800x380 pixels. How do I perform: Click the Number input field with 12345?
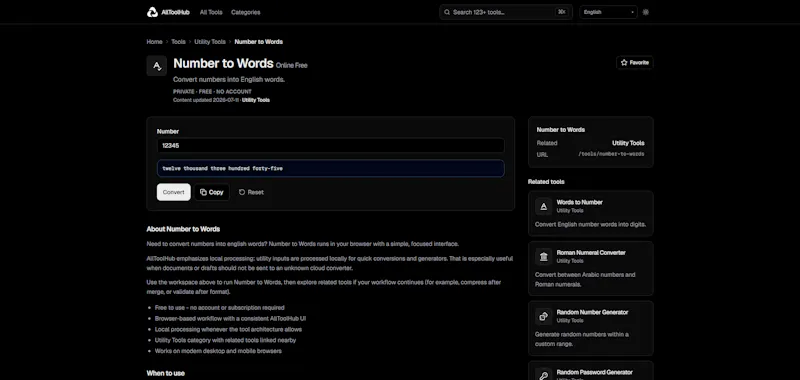(331, 145)
